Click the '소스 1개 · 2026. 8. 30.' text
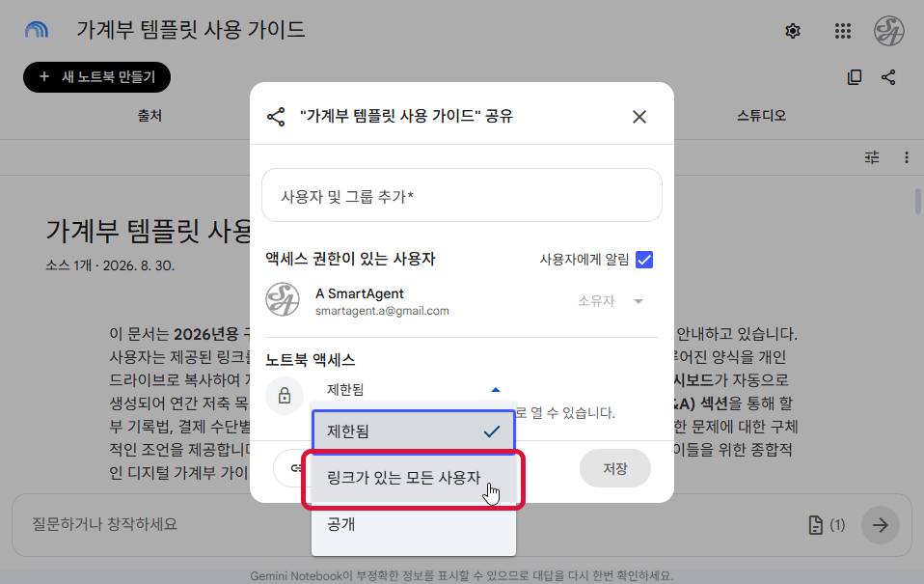Viewport: 924px width, 584px height. pos(110,265)
